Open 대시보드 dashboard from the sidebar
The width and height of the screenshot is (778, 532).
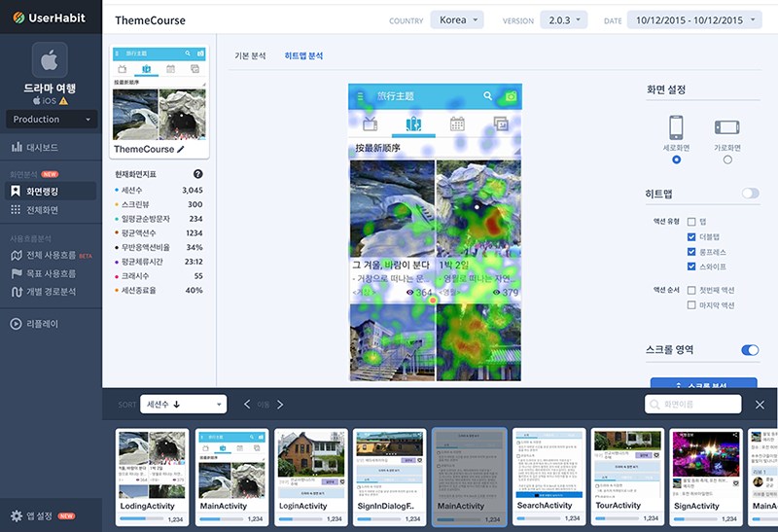41,147
